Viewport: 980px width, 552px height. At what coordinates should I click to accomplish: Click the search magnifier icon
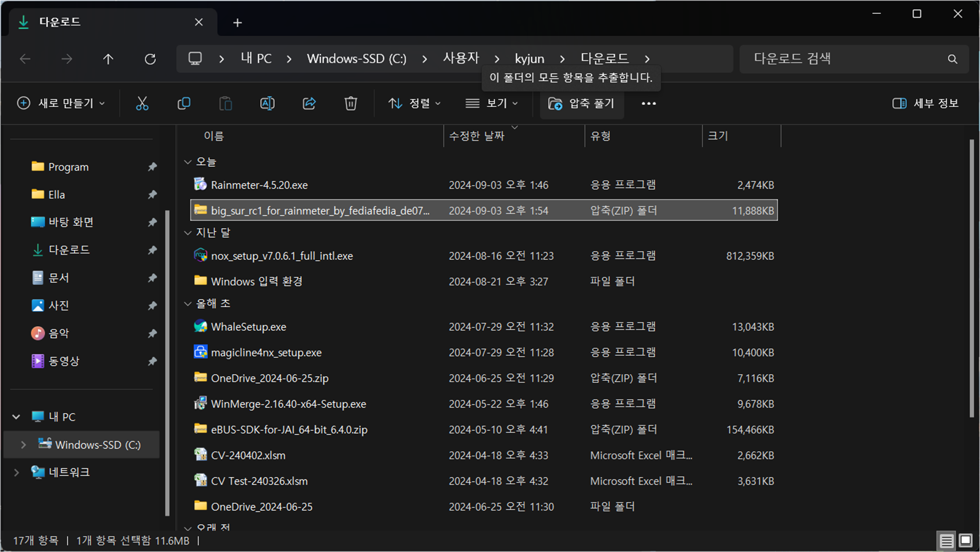coord(952,59)
